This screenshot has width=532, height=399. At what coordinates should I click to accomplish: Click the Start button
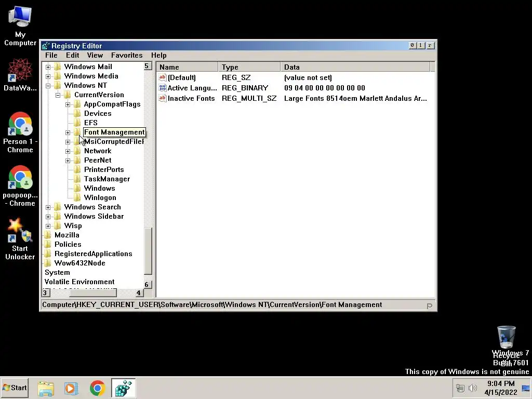pyautogui.click(x=15, y=388)
